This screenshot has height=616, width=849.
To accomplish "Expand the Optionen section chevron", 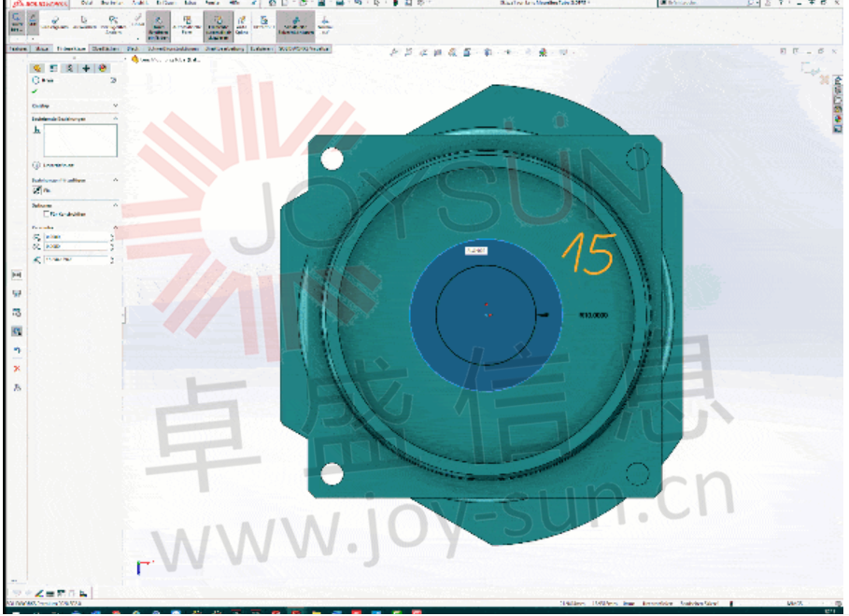I will pyautogui.click(x=116, y=203).
